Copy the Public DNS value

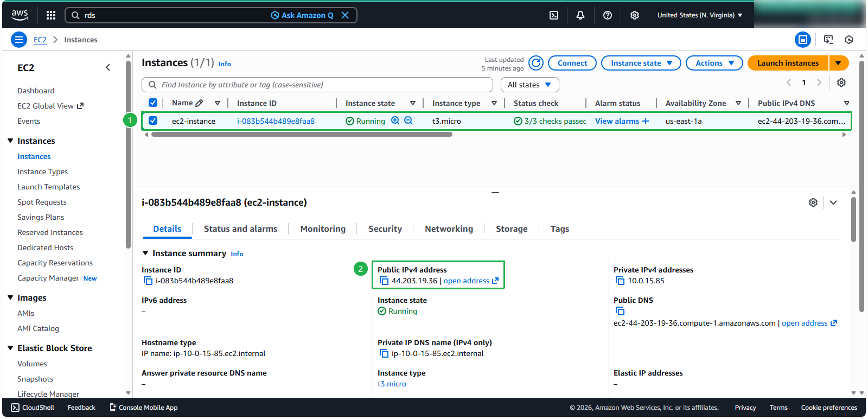click(620, 311)
